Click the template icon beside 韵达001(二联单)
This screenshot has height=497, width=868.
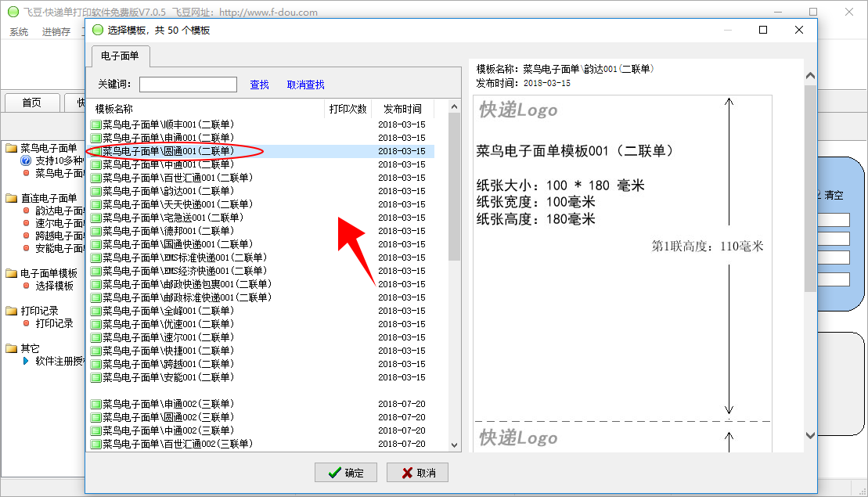[95, 191]
